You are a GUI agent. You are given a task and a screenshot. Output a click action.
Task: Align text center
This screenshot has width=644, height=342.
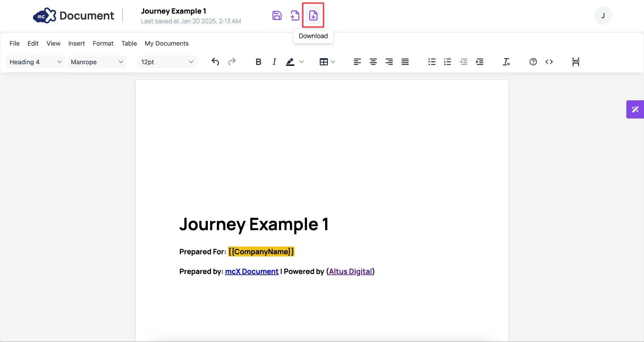coord(373,62)
